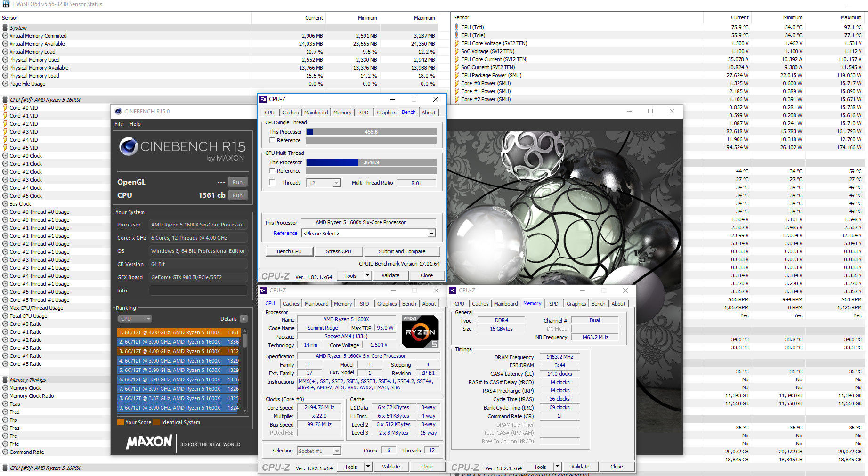Click orange Your Score legend swatch
Screen dimensions: 868x476
point(121,422)
